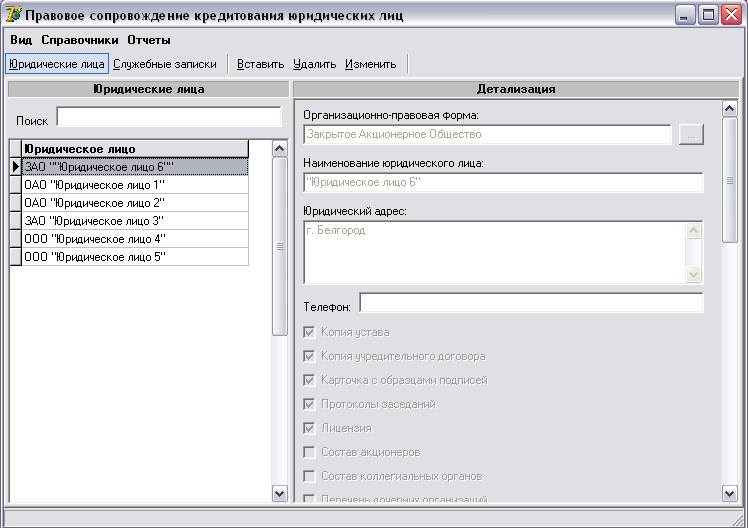Open the Отчеты menu
The width and height of the screenshot is (748, 528).
click(x=149, y=40)
